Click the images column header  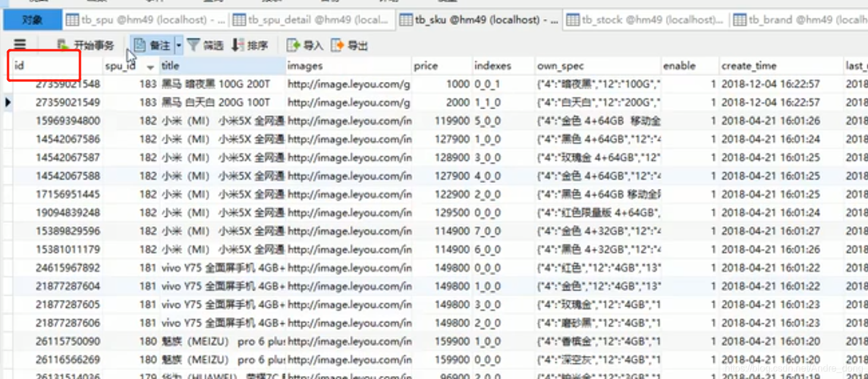(348, 66)
